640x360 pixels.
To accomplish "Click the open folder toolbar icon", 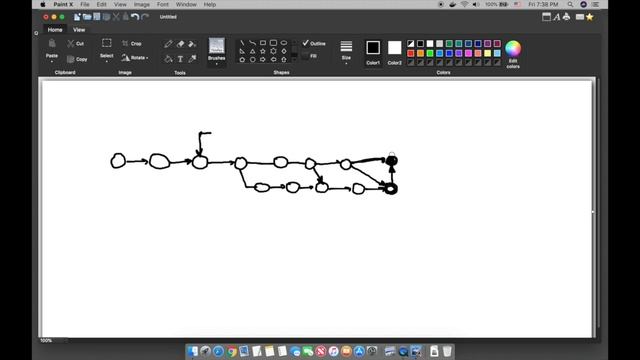I will (87, 17).
